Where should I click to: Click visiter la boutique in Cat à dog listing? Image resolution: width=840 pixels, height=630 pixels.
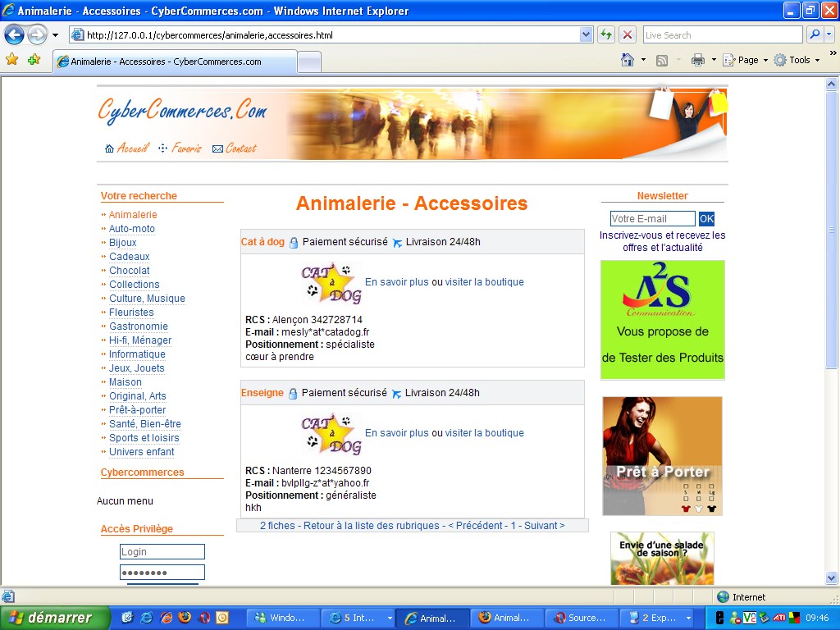click(484, 282)
